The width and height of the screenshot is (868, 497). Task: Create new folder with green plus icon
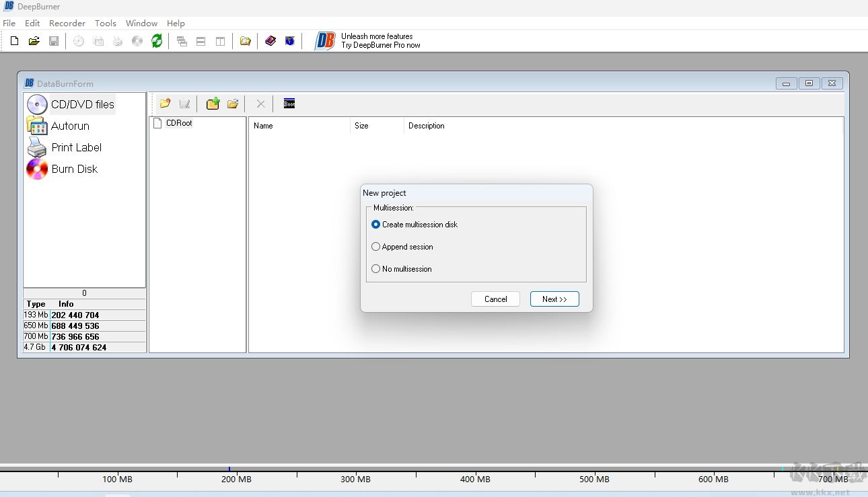pyautogui.click(x=213, y=104)
